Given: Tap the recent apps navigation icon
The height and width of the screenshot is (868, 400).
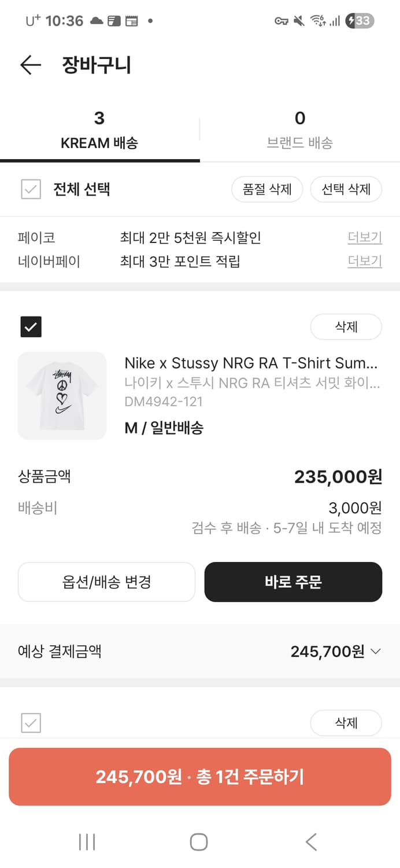Looking at the screenshot, I should 86,843.
